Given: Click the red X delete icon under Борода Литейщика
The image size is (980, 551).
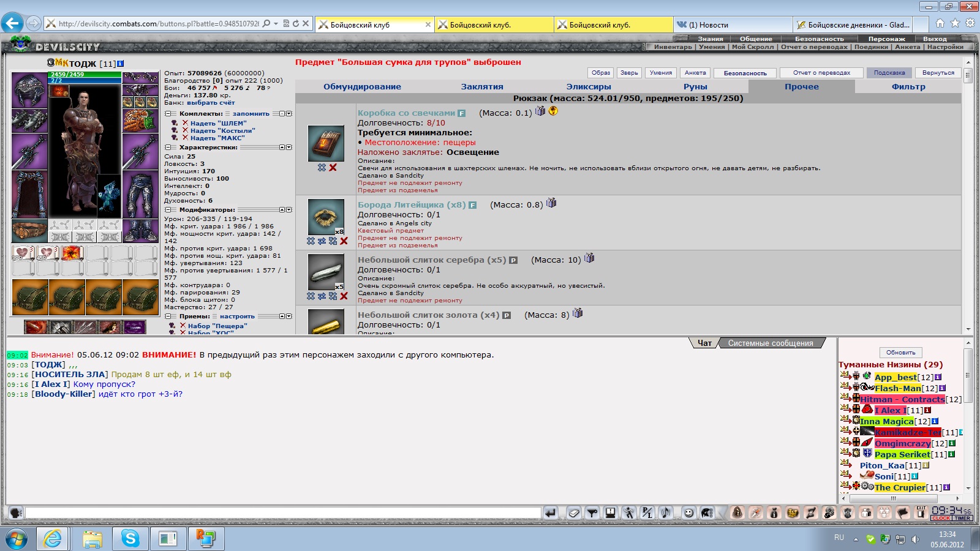Looking at the screenshot, I should (x=344, y=241).
